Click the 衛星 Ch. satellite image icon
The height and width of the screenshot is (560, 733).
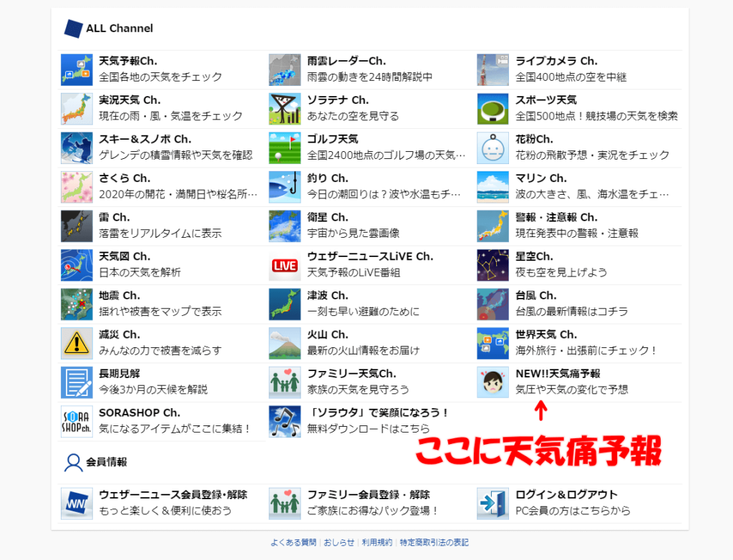(285, 226)
